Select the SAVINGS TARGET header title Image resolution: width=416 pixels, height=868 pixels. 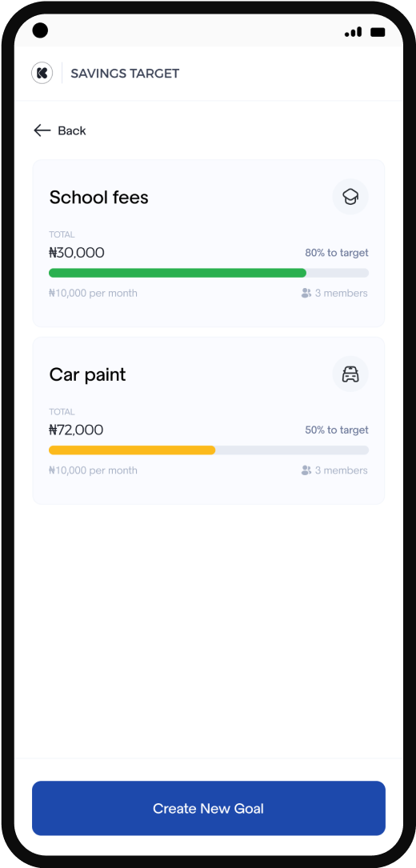tap(125, 73)
